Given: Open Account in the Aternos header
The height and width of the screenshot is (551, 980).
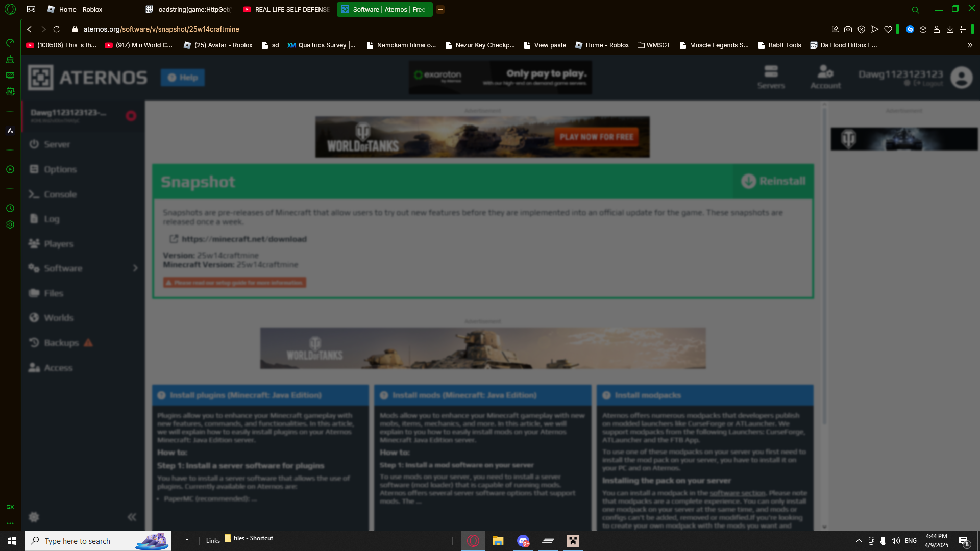Looking at the screenshot, I should click(825, 78).
